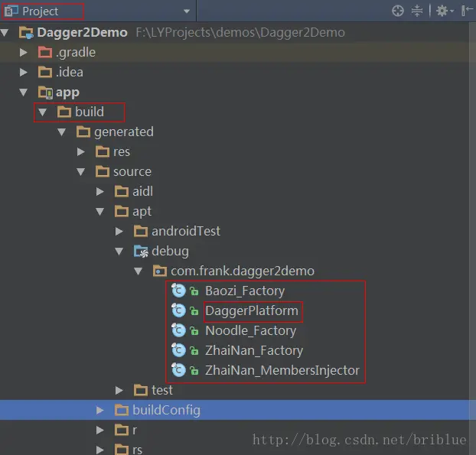
Task: Click the Dagger2Demo project folder icon
Action: pos(26,32)
